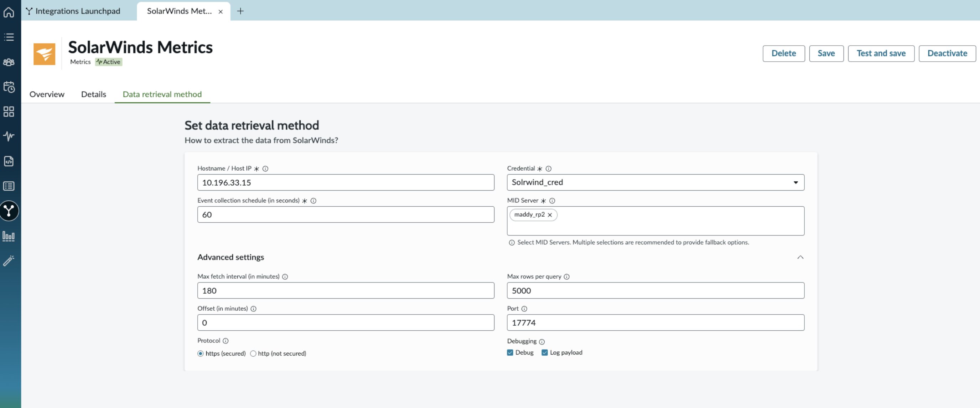The height and width of the screenshot is (408, 980).
Task: Go to the Details tab
Action: pos(94,94)
